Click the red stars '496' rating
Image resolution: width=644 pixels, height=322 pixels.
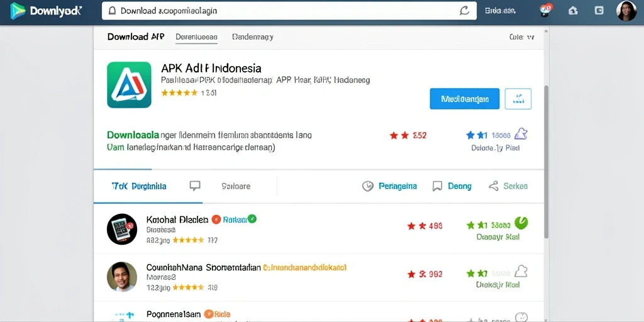(425, 226)
